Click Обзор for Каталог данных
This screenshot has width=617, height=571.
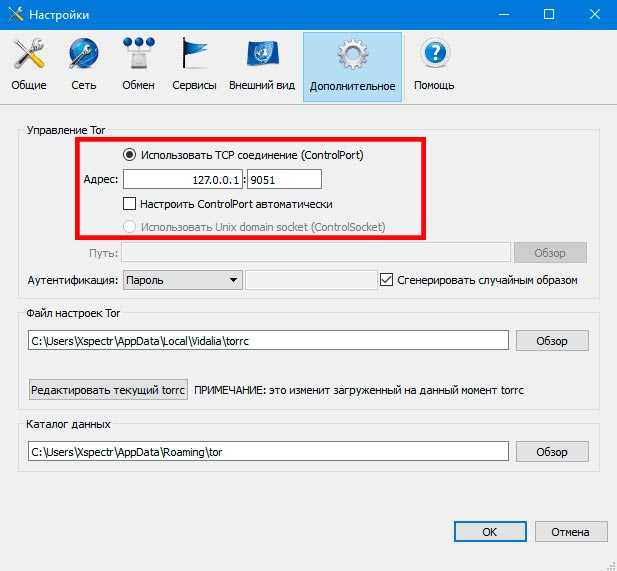pyautogui.click(x=552, y=451)
